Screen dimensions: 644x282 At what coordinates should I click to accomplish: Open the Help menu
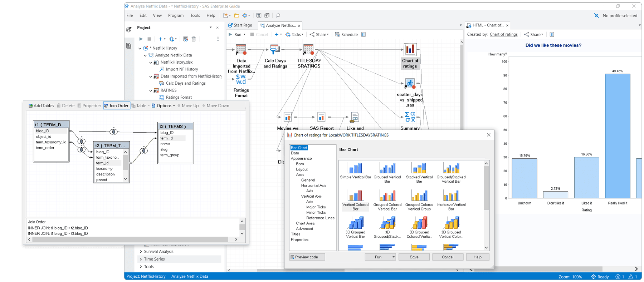pos(211,15)
